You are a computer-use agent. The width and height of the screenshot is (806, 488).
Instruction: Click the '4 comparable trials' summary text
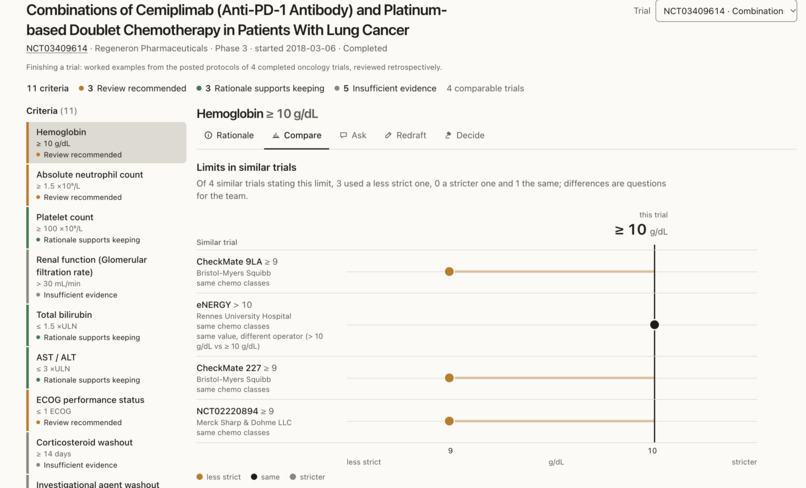coord(485,88)
